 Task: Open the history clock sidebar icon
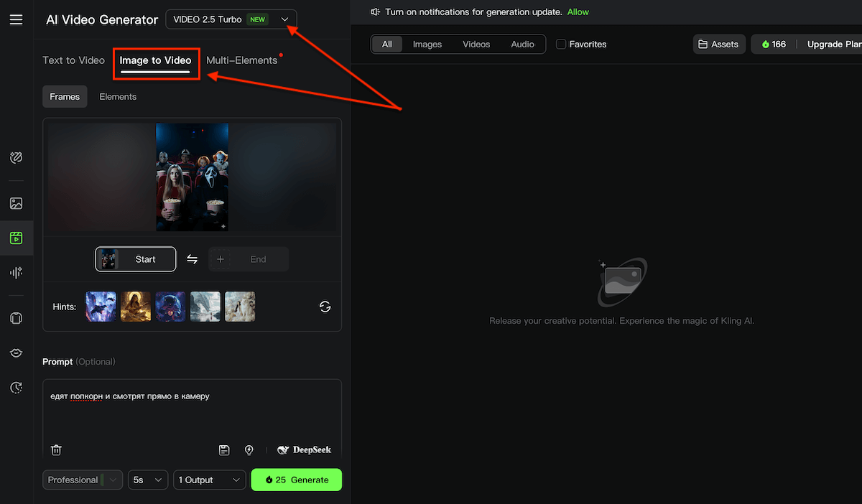pos(16,387)
